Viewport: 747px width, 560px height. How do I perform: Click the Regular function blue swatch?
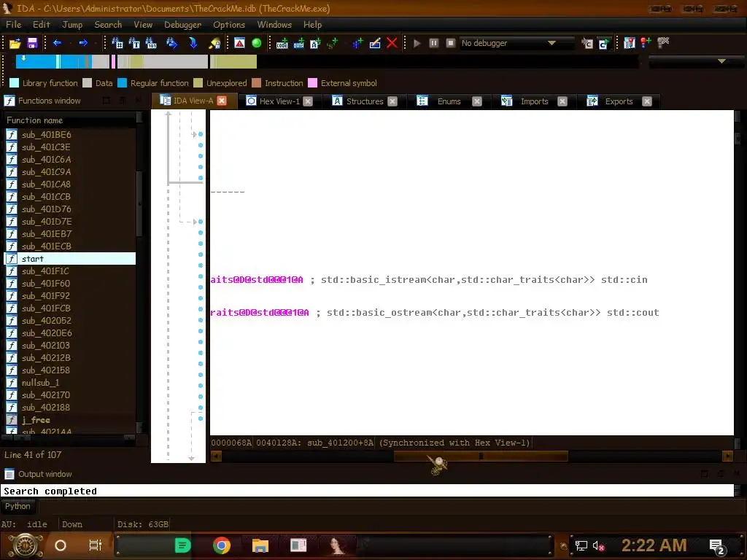(122, 83)
